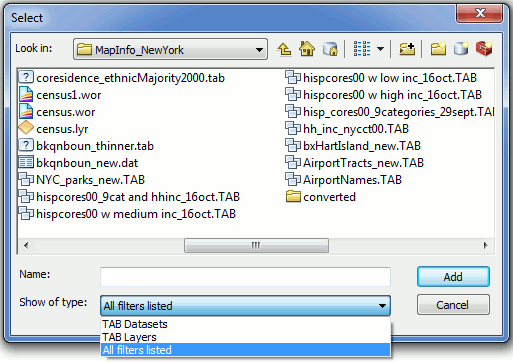Click the bkqnboun_thinner.tab question mark icon
The height and width of the screenshot is (362, 513).
click(26, 145)
